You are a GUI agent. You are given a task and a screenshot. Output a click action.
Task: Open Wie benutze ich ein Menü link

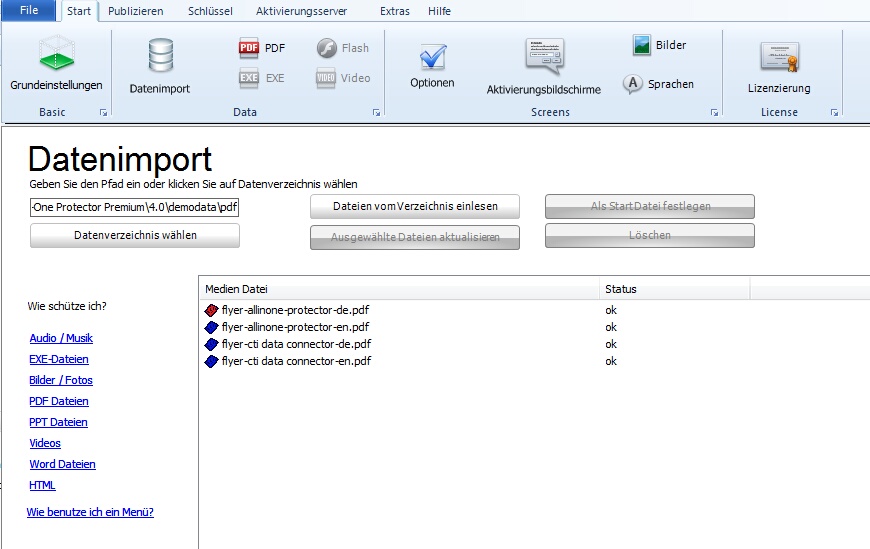pyautogui.click(x=90, y=512)
